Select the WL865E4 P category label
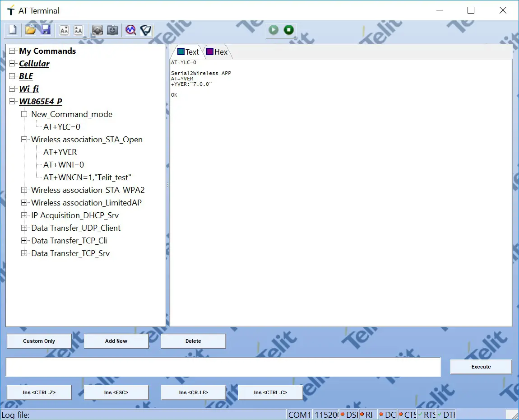Screen dimensions: 519x420 40,101
